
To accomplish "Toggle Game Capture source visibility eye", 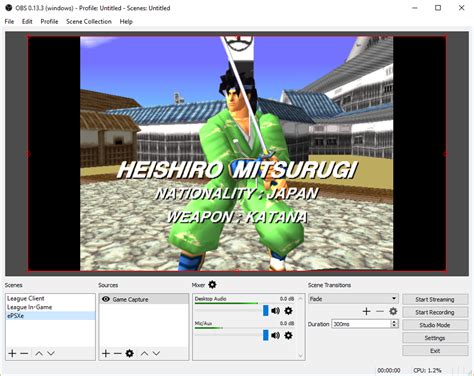I will point(106,299).
